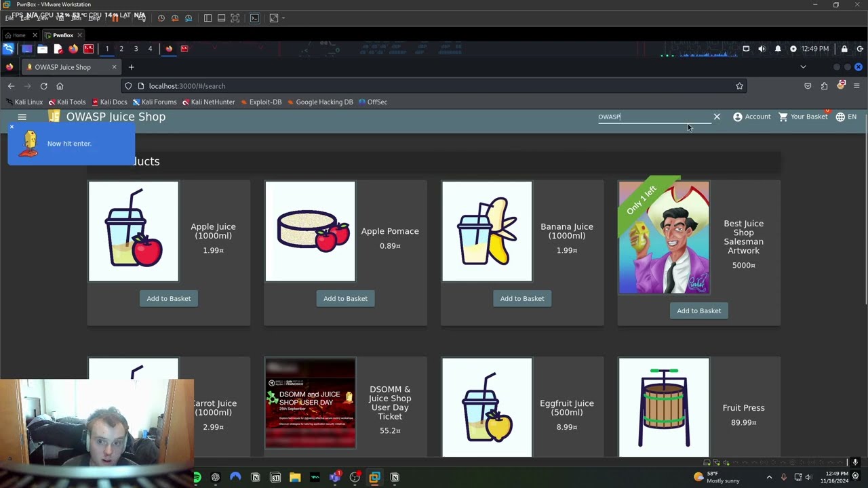Open the Fruit Press product image
This screenshot has width=868, height=488.
(x=664, y=407)
